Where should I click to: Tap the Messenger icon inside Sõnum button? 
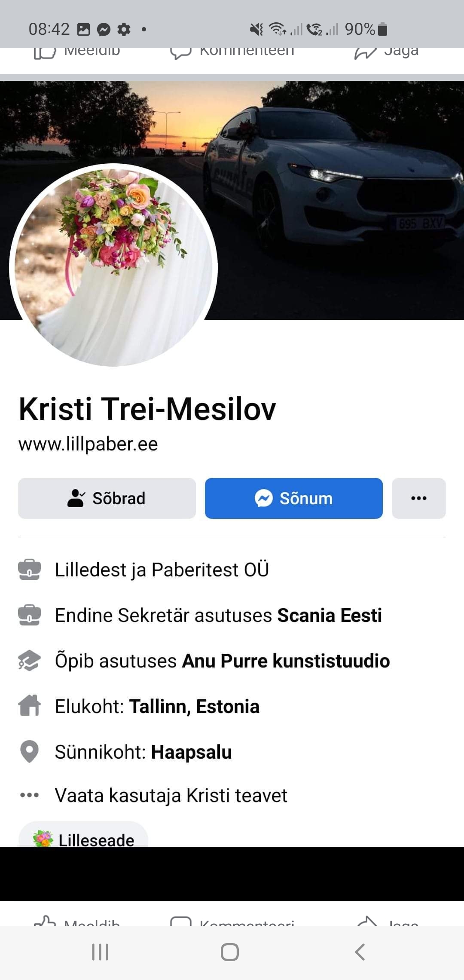click(x=264, y=498)
